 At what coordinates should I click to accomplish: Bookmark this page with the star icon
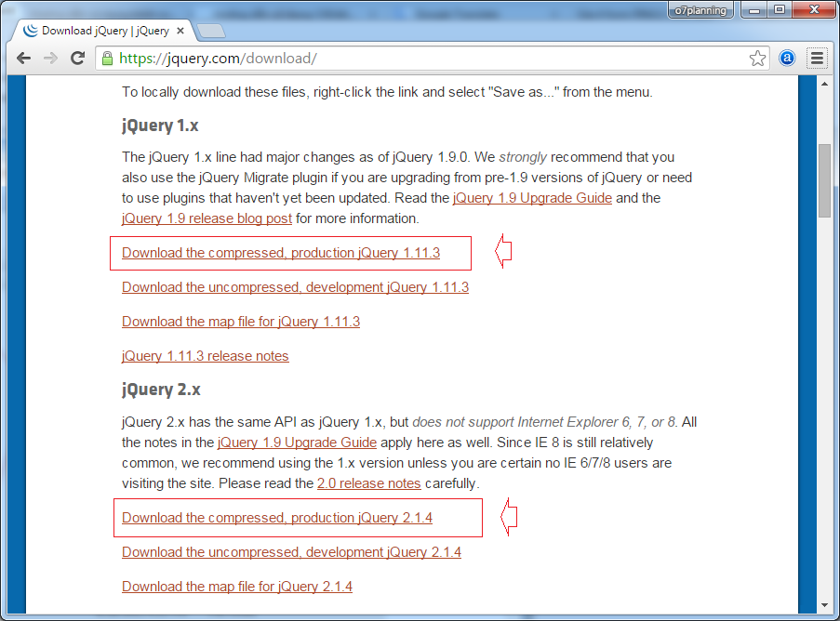click(757, 59)
